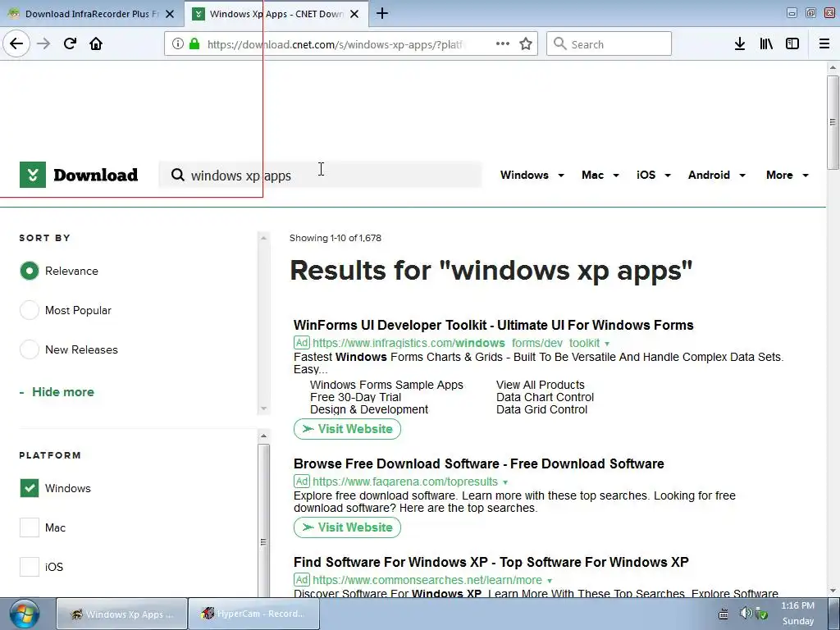Switch to the Download InfraRecorder Plus tab
Image resolution: width=840 pixels, height=630 pixels.
pos(92,14)
